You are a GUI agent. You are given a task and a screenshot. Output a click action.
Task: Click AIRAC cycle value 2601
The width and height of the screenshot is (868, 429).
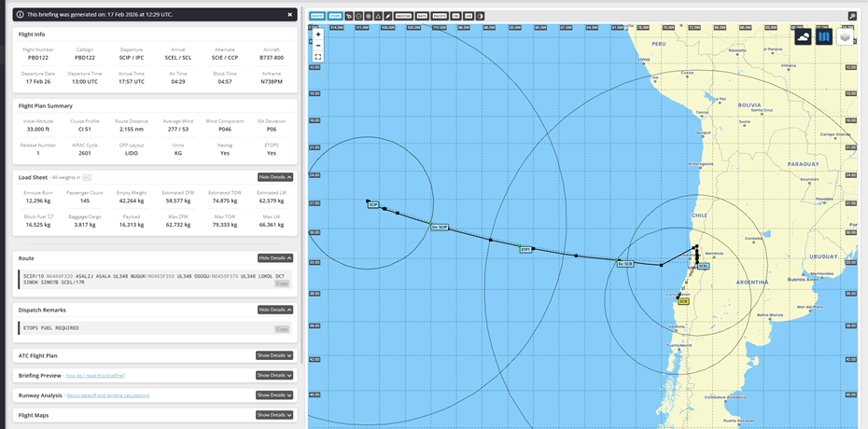85,153
